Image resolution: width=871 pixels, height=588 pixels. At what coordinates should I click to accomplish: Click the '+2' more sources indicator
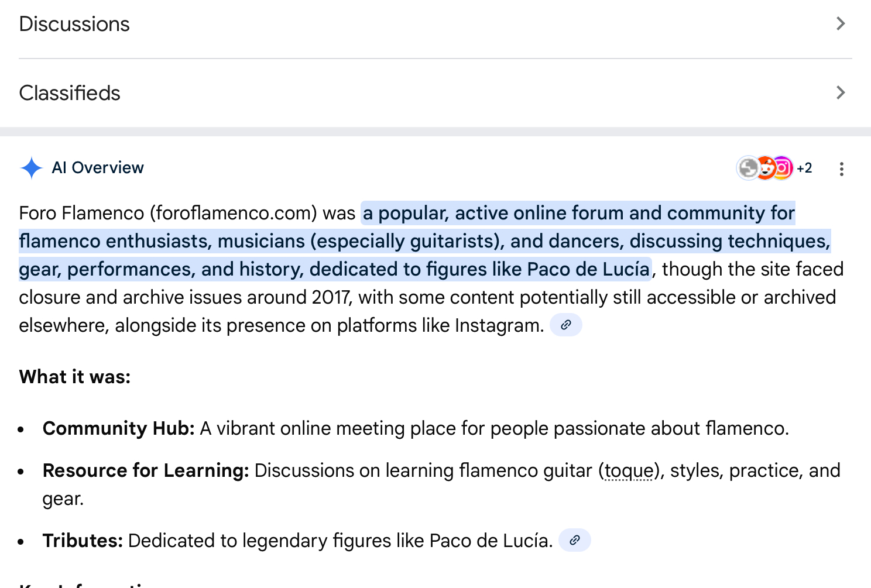click(804, 168)
